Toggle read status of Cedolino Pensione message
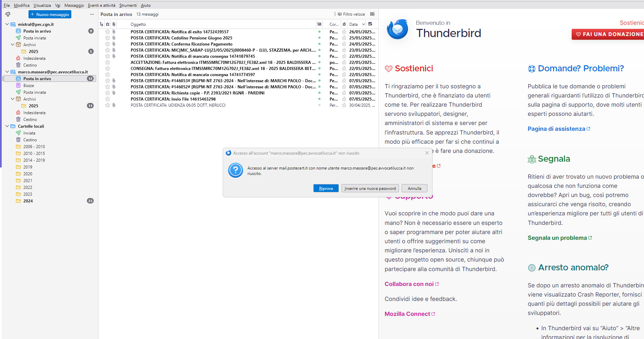Screen dimensions: 644x339 tap(319, 38)
